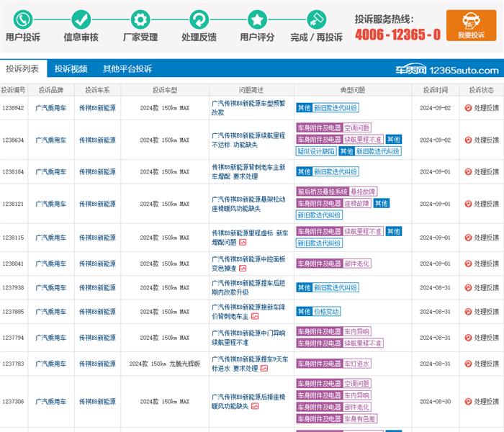Image resolution: width=504 pixels, height=432 pixels.
Task: Click the 信息审核 checkmark step icon
Action: [81, 19]
